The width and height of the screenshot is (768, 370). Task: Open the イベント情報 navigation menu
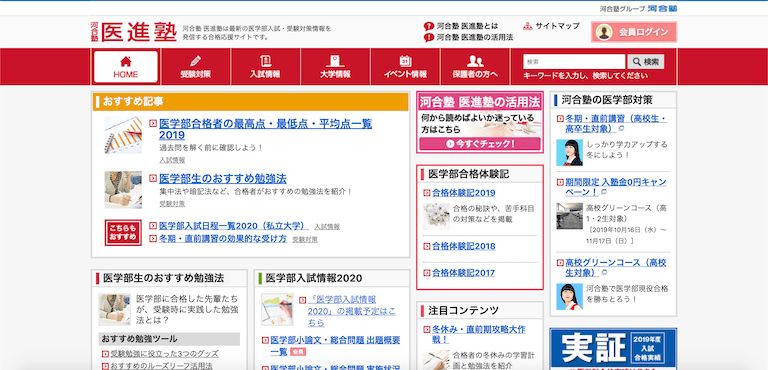pyautogui.click(x=405, y=67)
